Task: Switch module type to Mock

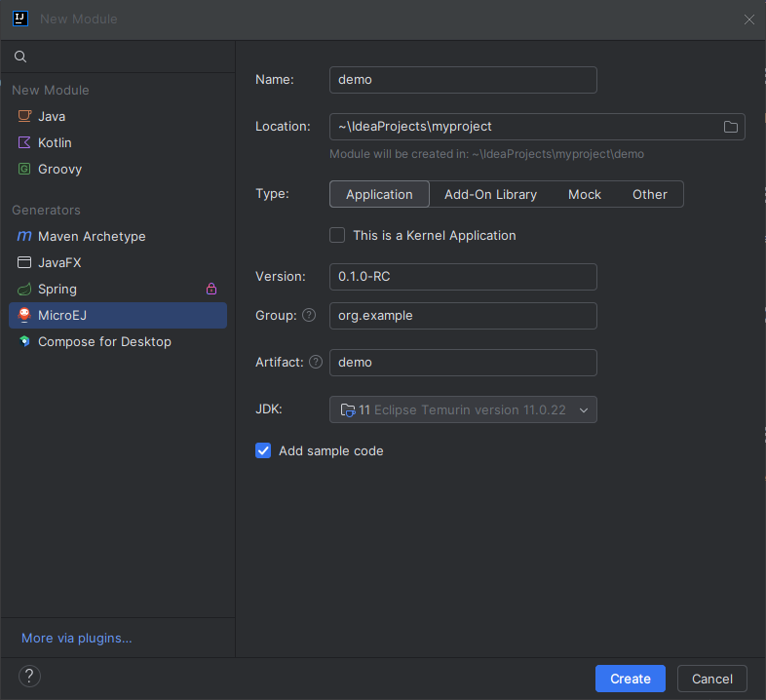Action: click(x=585, y=194)
